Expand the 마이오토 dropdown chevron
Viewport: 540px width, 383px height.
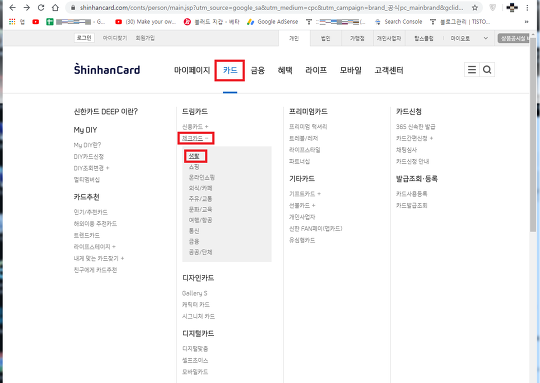pyautogui.click(x=486, y=38)
